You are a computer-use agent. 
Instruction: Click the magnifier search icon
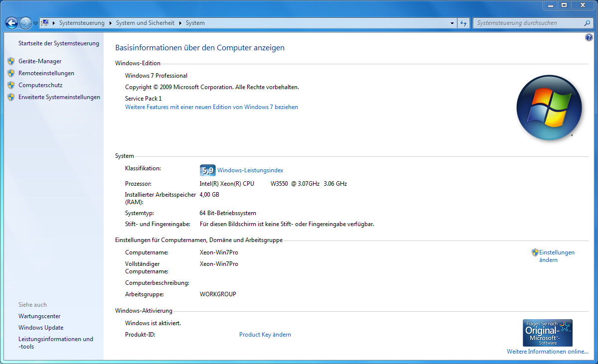tap(587, 23)
